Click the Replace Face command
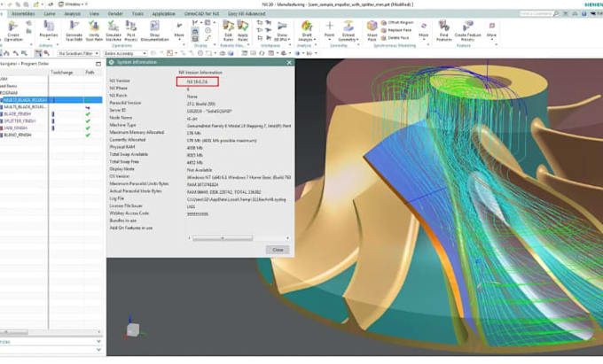 tap(396, 30)
